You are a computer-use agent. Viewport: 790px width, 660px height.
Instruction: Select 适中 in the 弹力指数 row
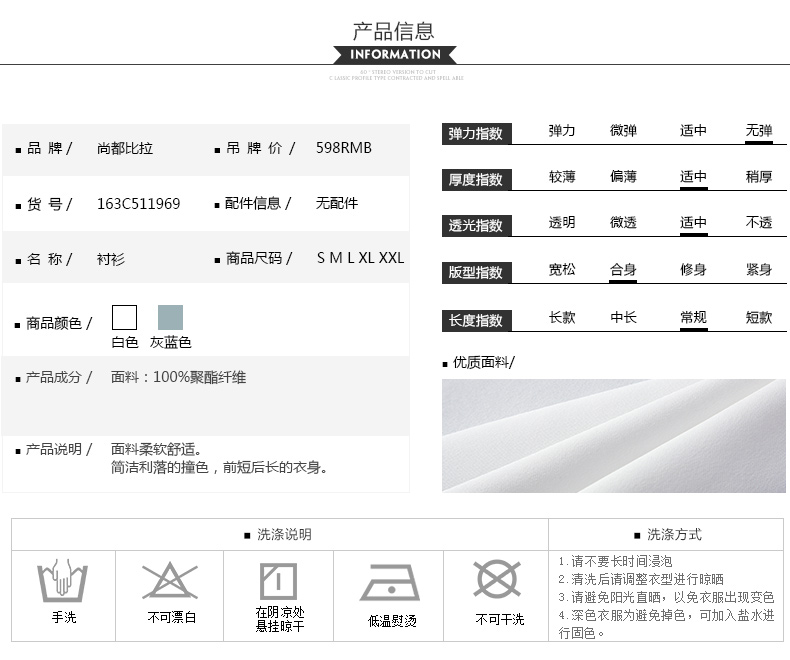coord(693,131)
